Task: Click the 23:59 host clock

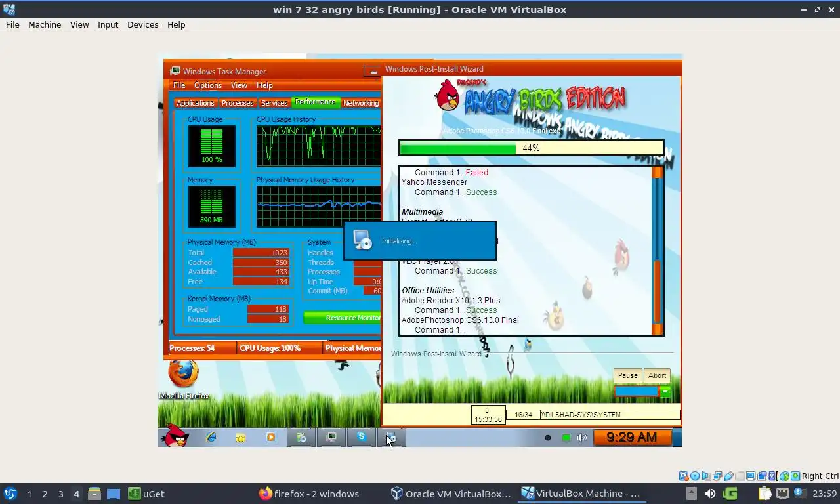Action: coord(824,493)
